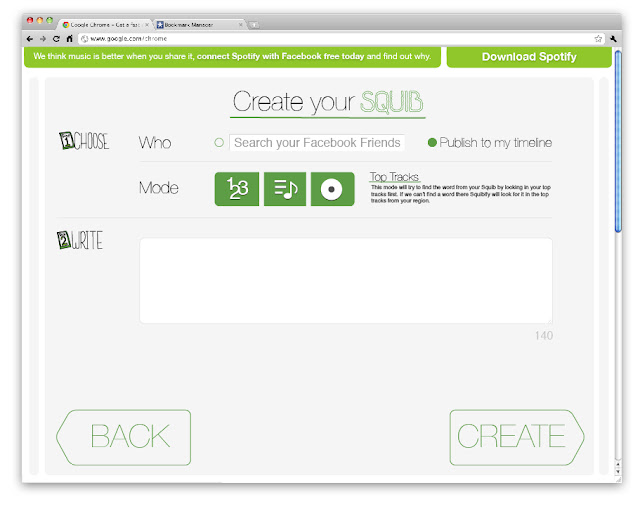Select the playlist music note mode icon

point(285,189)
